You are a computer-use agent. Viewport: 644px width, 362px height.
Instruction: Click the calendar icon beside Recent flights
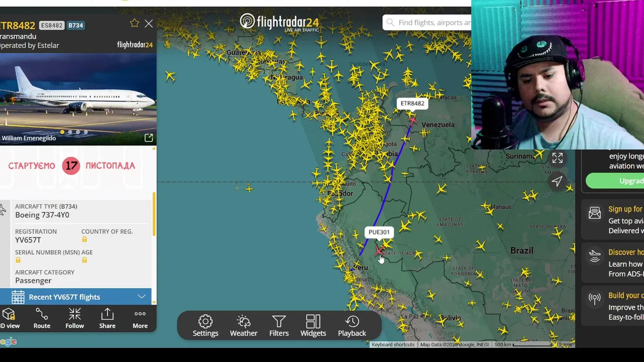coord(18,297)
